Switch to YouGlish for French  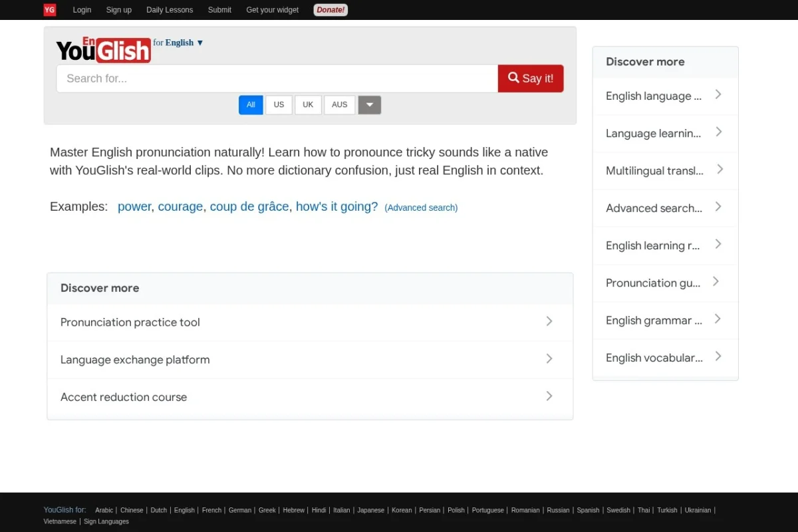tap(211, 510)
